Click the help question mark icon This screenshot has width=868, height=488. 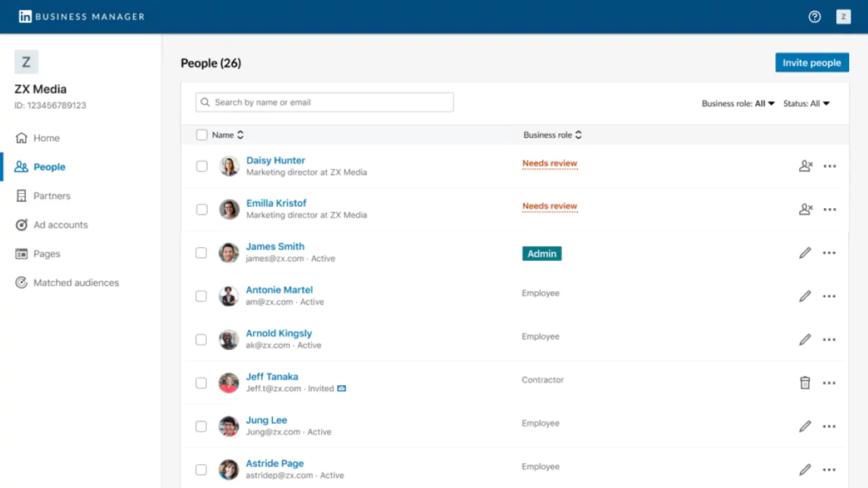click(x=814, y=17)
